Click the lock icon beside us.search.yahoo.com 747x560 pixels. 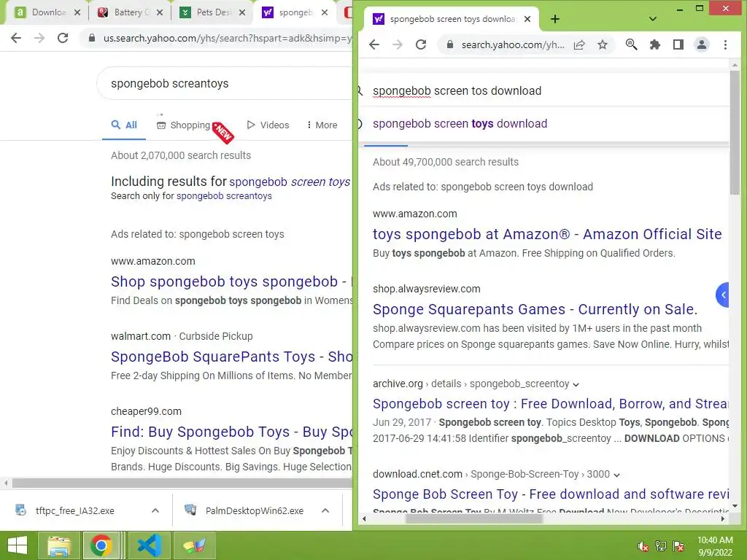click(x=92, y=38)
